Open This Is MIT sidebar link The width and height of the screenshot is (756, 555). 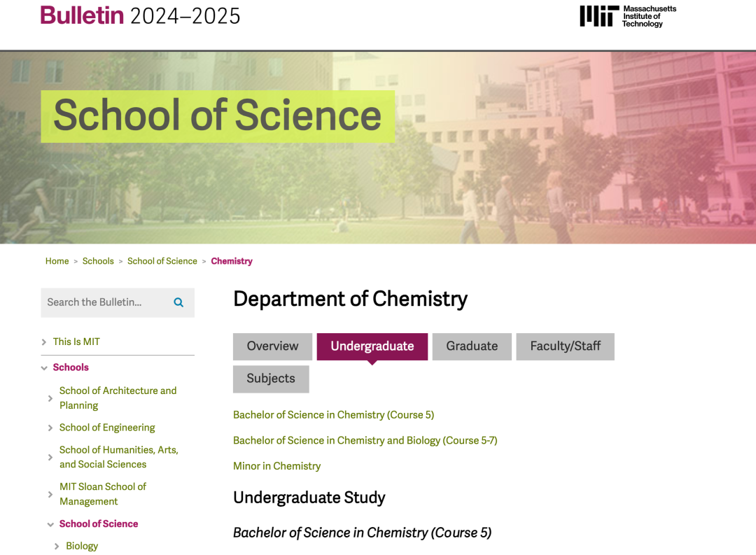[76, 342]
